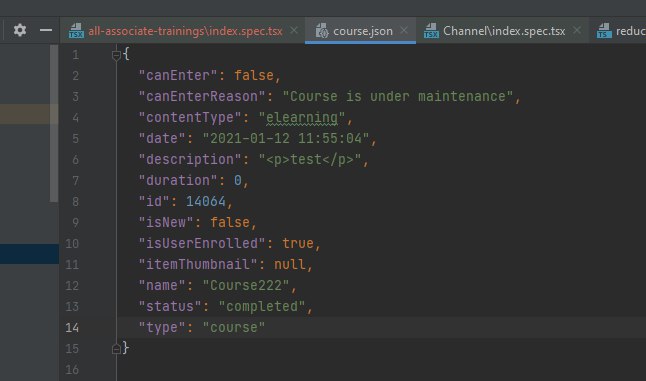Click the left tool window scrollbar thumb
Viewport: 646px width, 381px height.
(54, 123)
